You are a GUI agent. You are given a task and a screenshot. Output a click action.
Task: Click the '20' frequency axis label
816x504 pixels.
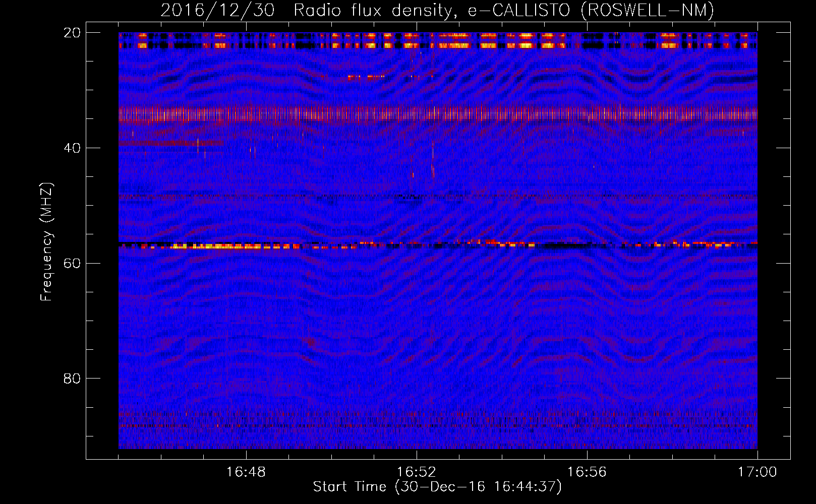pyautogui.click(x=72, y=33)
